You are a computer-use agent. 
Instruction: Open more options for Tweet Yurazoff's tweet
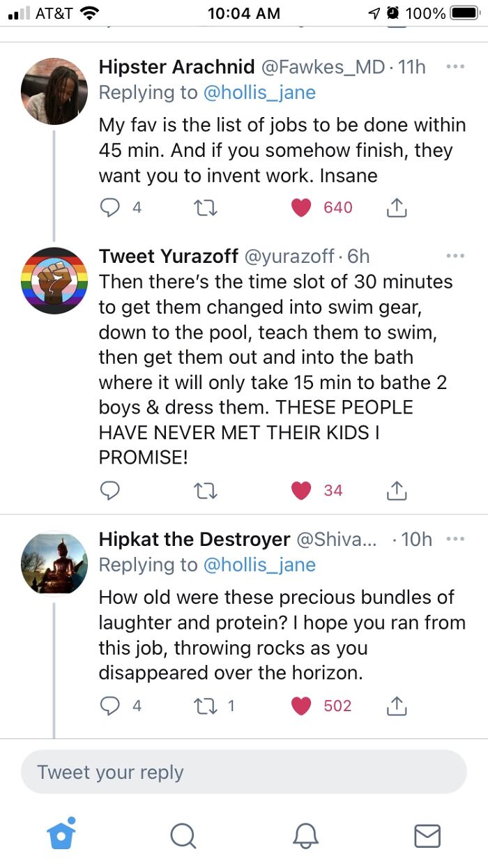pyautogui.click(x=455, y=257)
